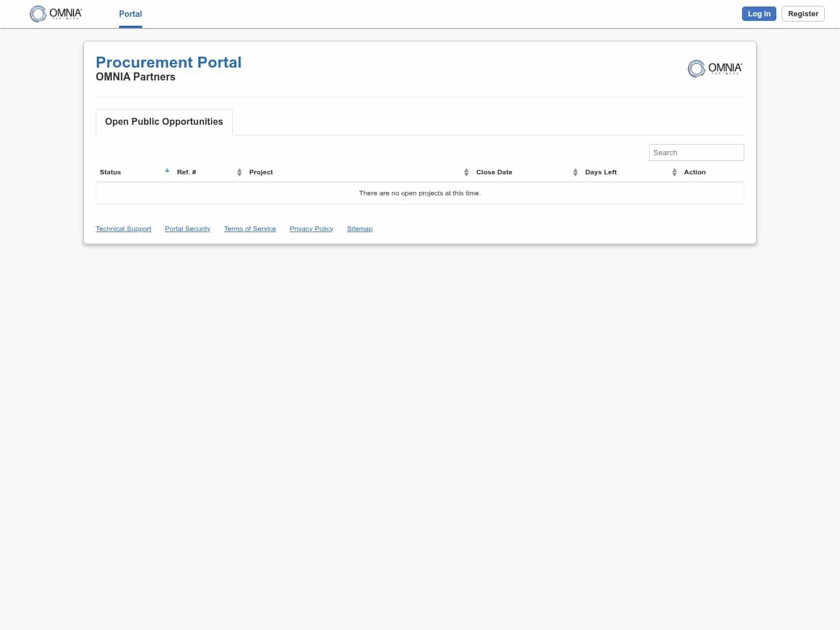Open the Portal navigation tab

coord(131,14)
